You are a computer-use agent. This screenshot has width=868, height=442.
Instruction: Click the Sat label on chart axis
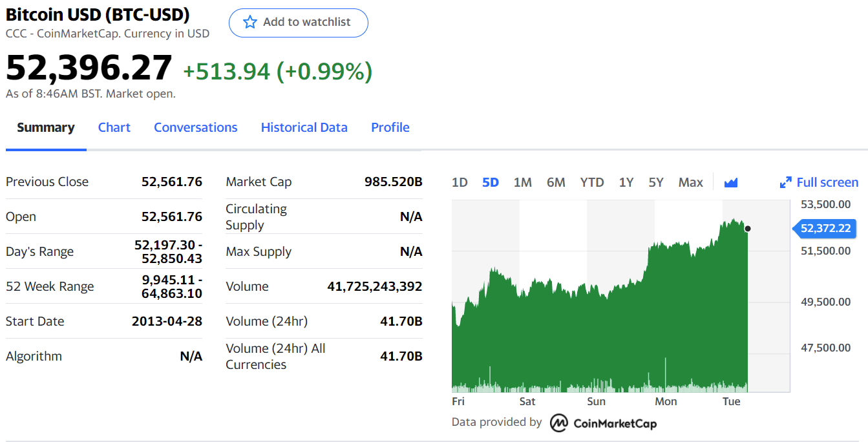click(x=527, y=401)
